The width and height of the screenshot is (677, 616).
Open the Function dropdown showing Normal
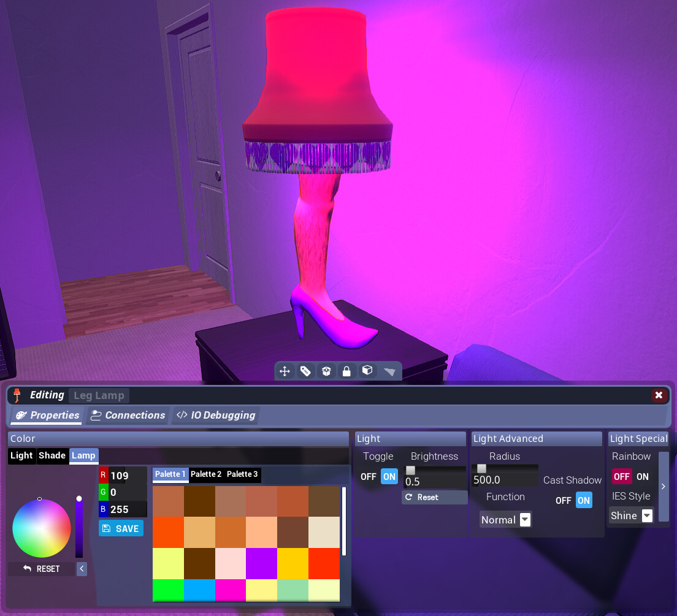[x=506, y=520]
